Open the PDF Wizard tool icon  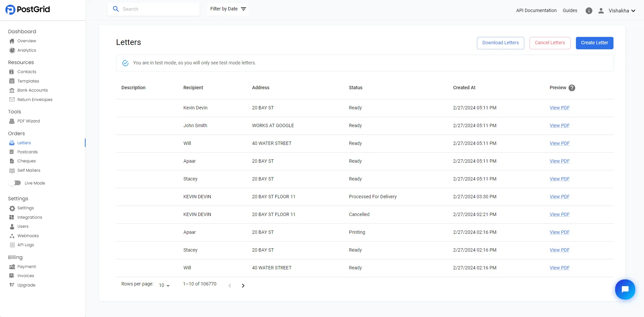tap(12, 121)
